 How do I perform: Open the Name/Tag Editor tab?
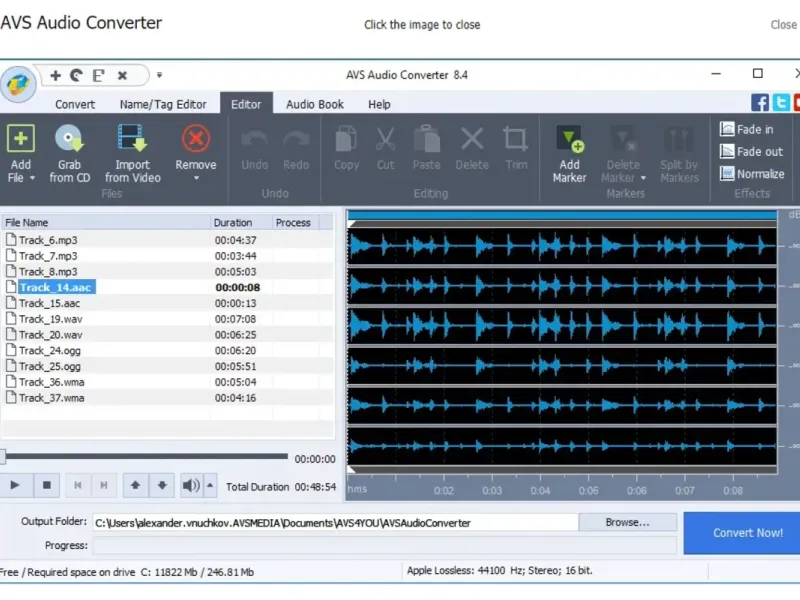[x=163, y=104]
